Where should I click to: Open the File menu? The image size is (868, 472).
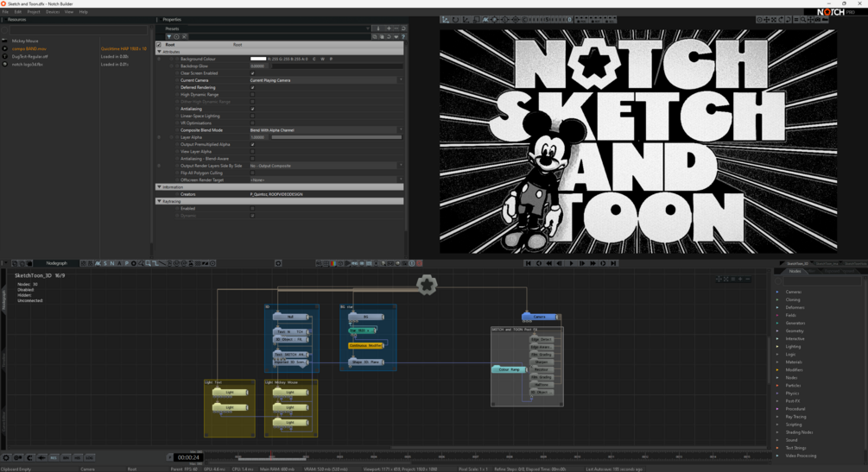[5, 11]
